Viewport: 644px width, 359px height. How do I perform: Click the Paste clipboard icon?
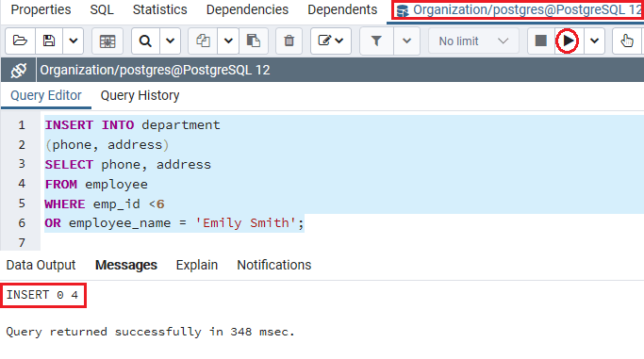(x=254, y=41)
